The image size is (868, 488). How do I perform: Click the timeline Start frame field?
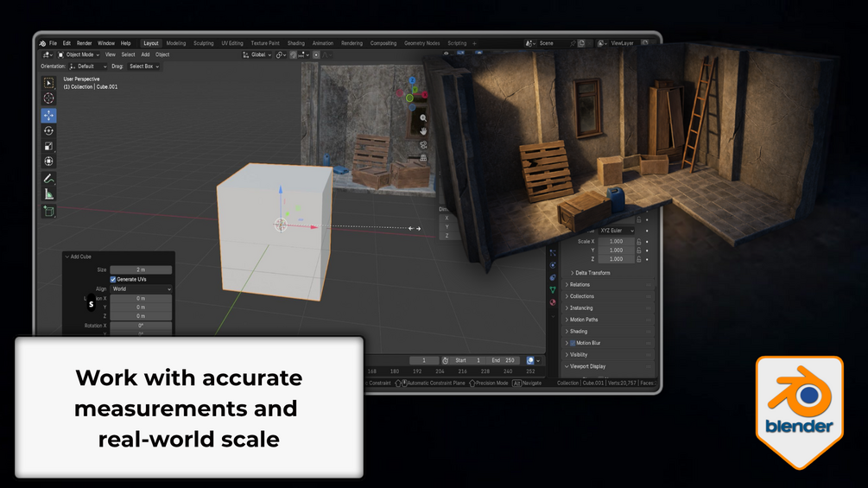[x=468, y=361]
